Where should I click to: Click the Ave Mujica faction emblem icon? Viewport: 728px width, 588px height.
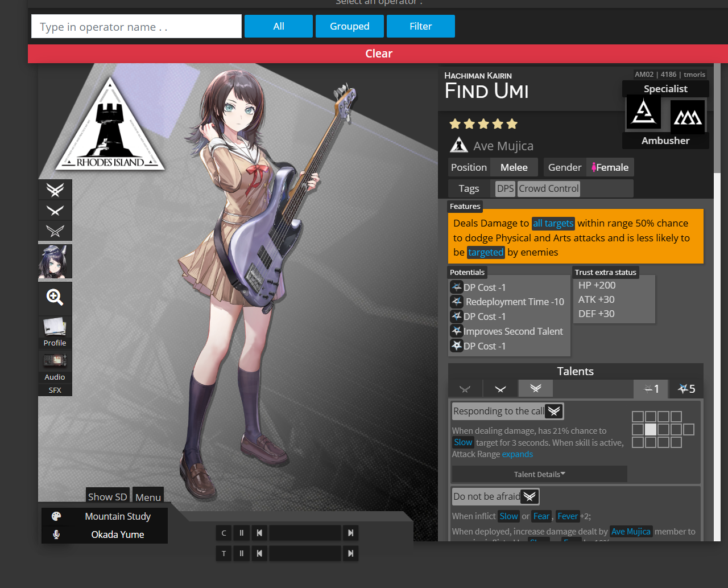coord(459,145)
